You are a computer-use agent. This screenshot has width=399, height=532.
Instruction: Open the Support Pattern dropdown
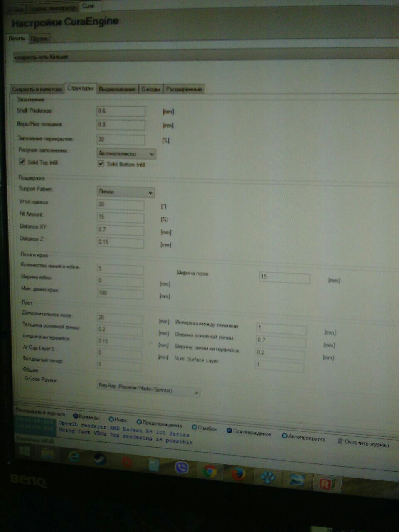click(126, 192)
